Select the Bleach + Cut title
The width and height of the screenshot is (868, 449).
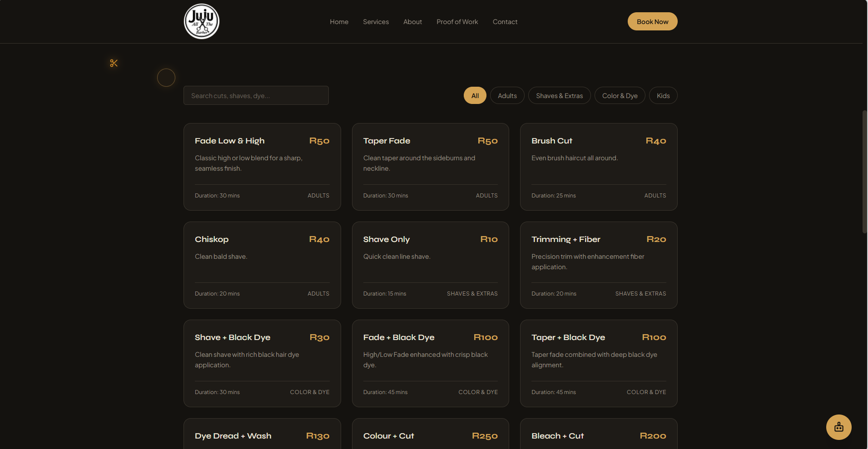[557, 436]
